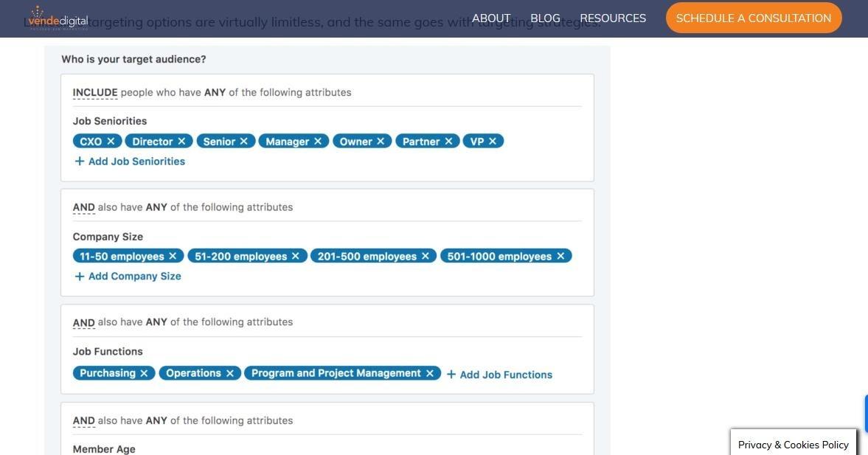
Task: Open Privacy & Cookies Policy notice
Action: click(794, 445)
